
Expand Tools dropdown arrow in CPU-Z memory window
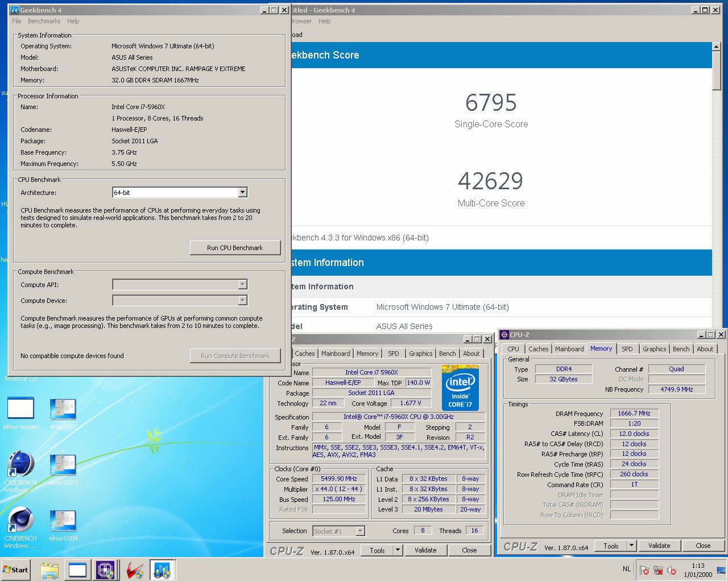(x=631, y=546)
